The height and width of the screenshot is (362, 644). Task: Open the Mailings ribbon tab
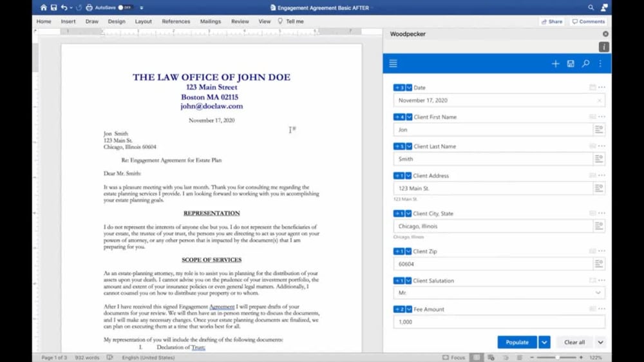pyautogui.click(x=211, y=21)
